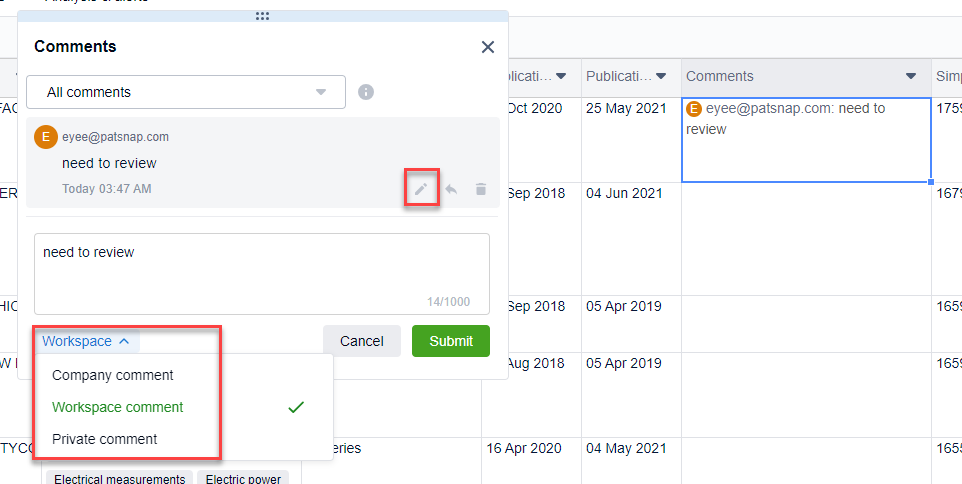The width and height of the screenshot is (962, 484).
Task: Click the reply arrow icon on comment
Action: [451, 189]
